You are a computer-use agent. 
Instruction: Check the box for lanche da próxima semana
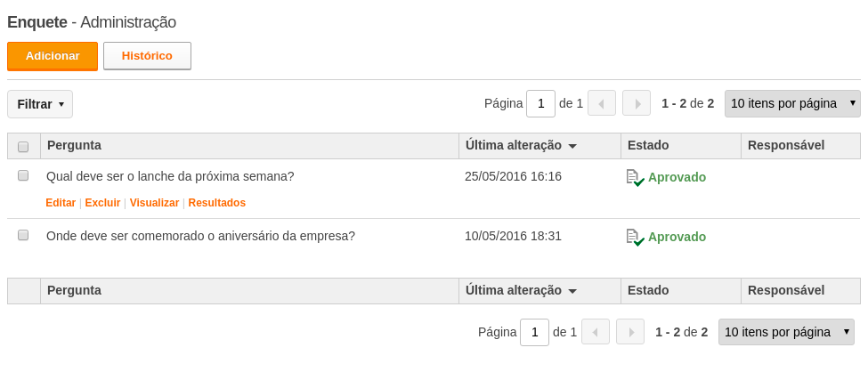(x=23, y=175)
